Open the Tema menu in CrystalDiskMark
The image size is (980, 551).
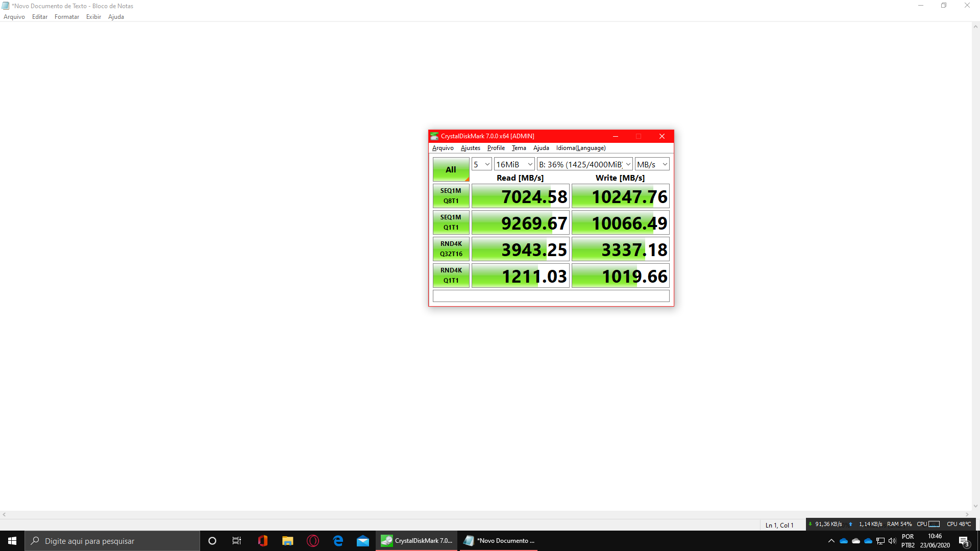tap(519, 148)
